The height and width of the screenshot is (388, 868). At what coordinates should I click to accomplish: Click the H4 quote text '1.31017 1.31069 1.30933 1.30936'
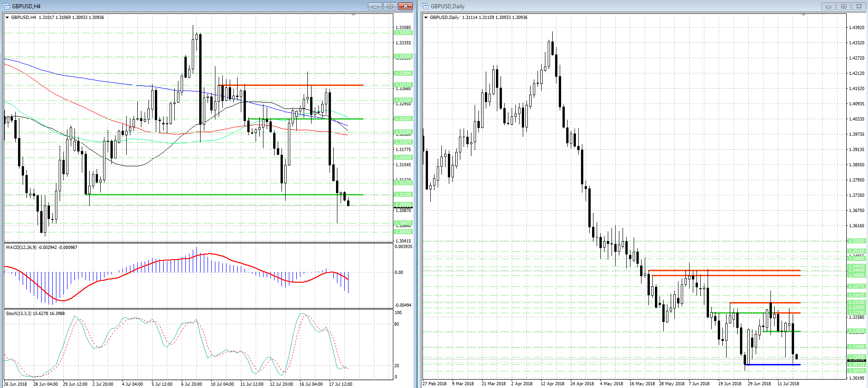click(72, 18)
